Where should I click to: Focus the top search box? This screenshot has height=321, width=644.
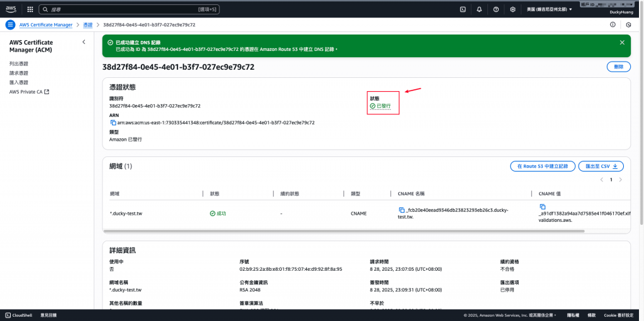click(x=129, y=9)
